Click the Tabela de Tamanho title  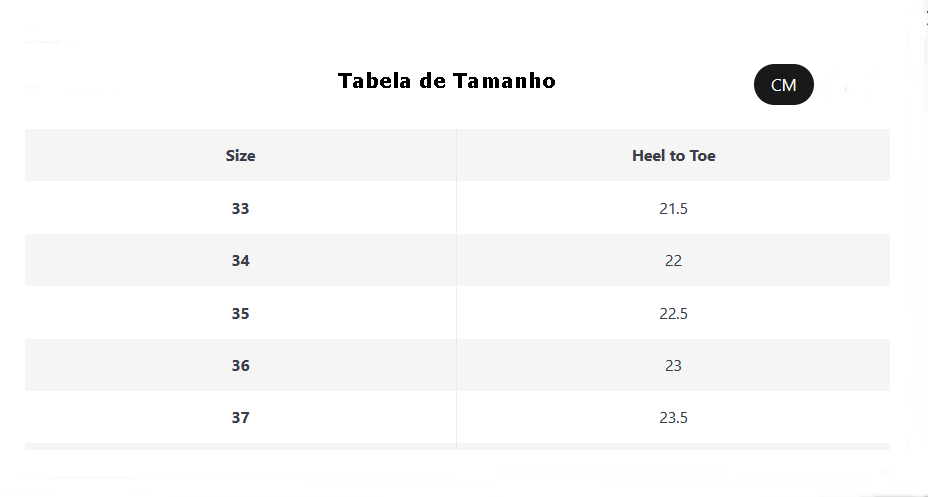(x=447, y=80)
